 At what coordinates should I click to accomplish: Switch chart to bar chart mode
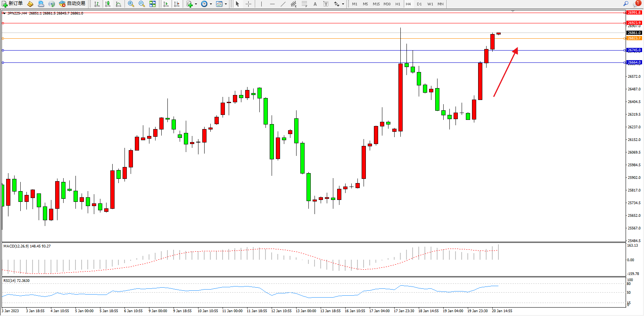point(97,4)
